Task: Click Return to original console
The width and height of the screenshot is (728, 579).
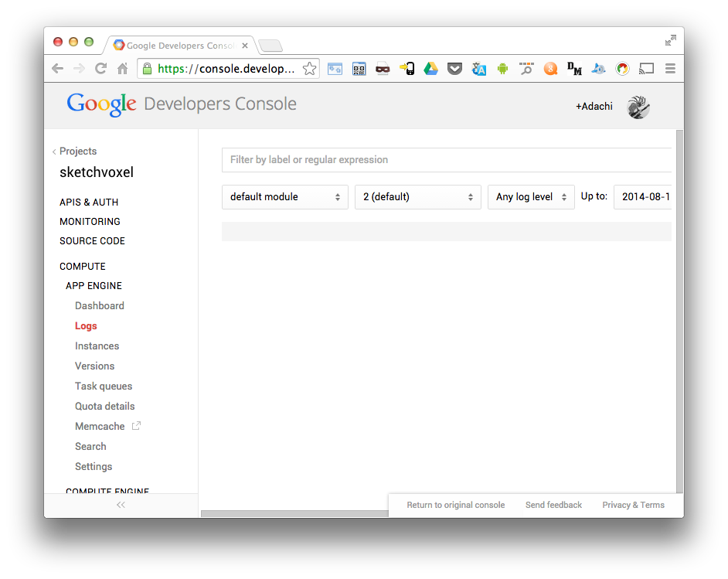Action: (x=455, y=505)
